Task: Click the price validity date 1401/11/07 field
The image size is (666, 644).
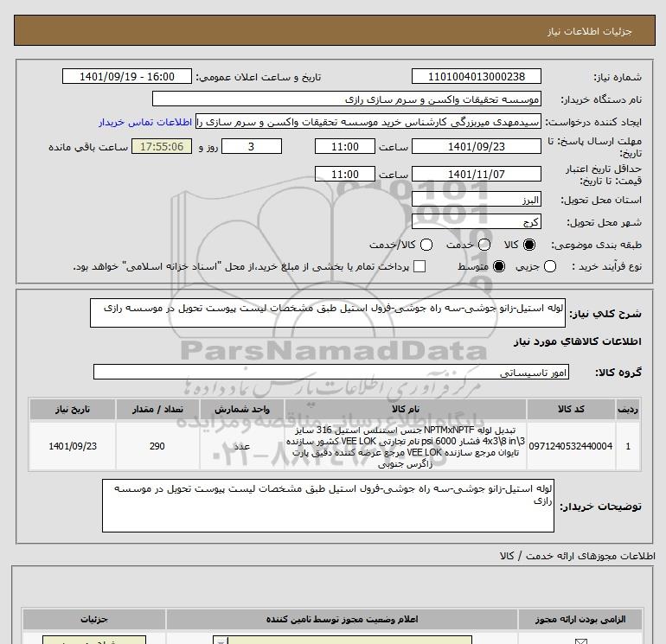Action: tap(476, 174)
